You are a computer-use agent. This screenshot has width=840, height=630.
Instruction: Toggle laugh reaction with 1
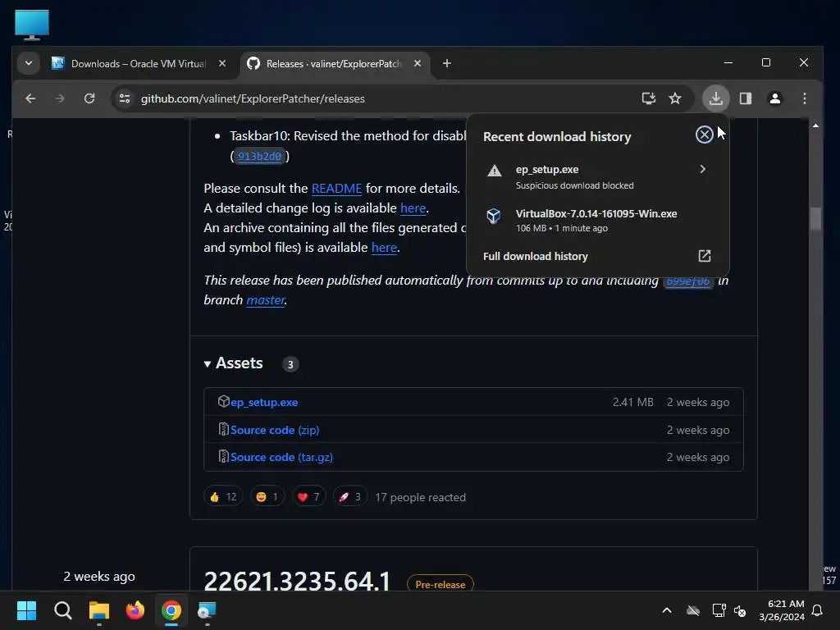pyautogui.click(x=267, y=497)
